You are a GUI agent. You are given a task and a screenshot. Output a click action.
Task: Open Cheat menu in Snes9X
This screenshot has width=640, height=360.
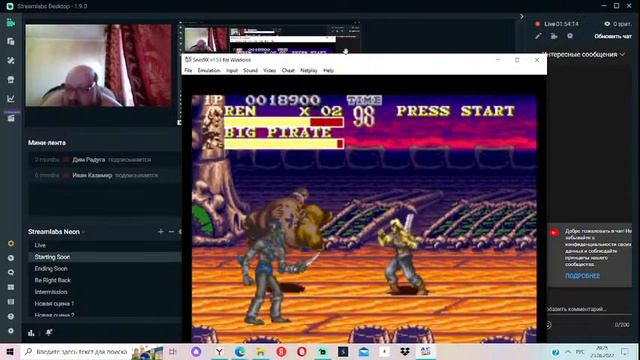pyautogui.click(x=288, y=70)
